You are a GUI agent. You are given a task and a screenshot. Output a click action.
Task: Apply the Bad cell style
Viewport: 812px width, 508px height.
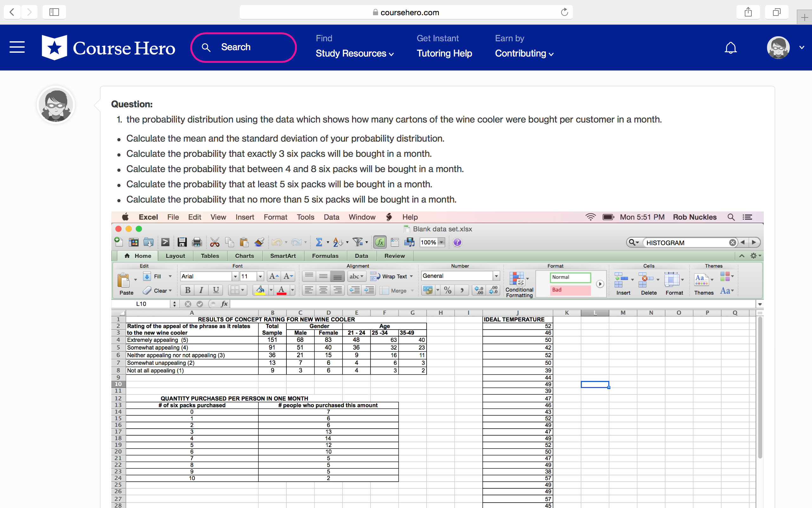570,290
